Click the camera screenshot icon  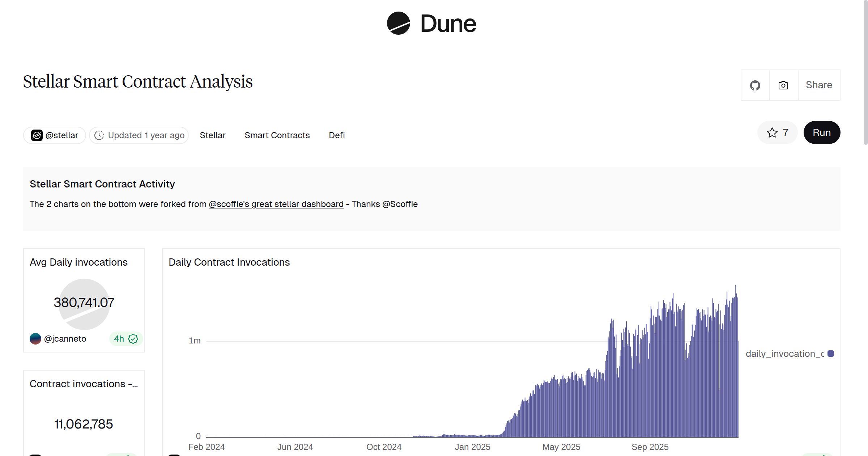(783, 85)
